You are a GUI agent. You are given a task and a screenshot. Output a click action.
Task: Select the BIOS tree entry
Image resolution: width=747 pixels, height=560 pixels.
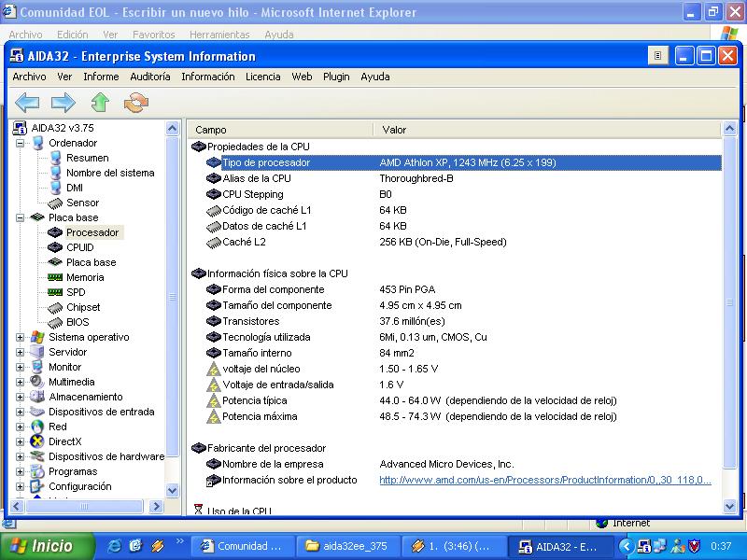click(78, 322)
